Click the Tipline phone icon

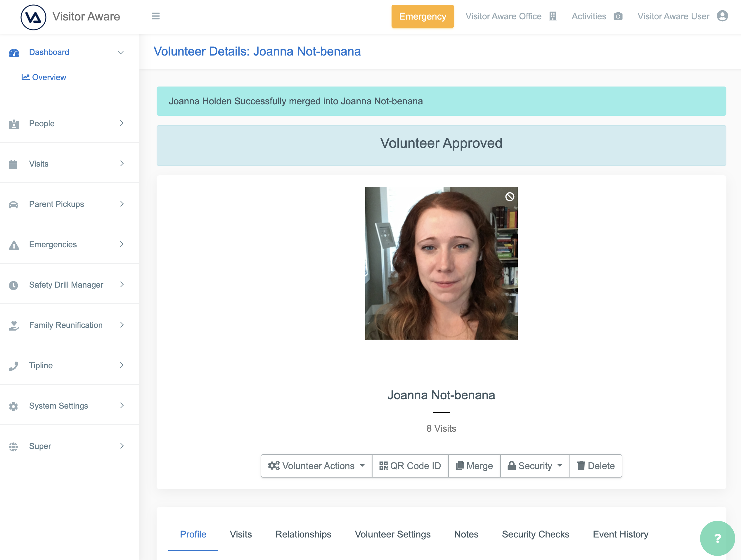tap(13, 366)
